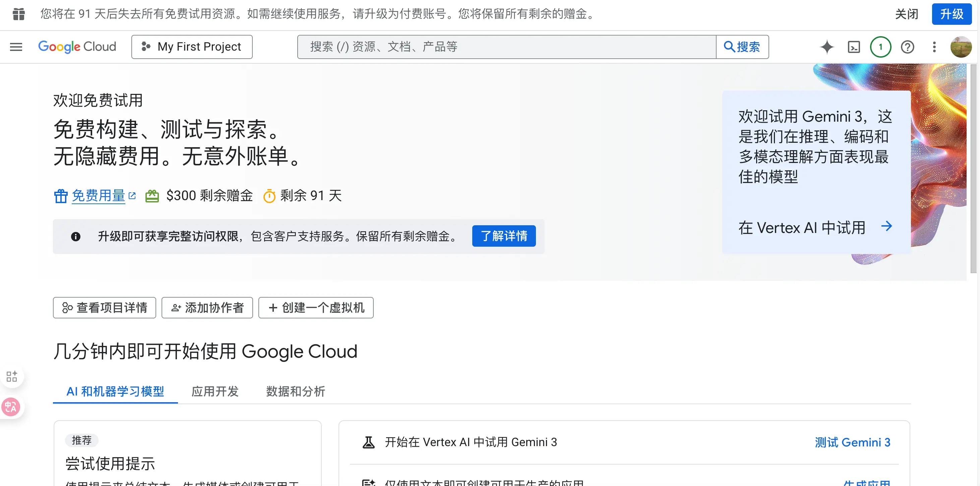This screenshot has height=486, width=980.
Task: Open the three-dot more options menu
Action: tap(934, 47)
